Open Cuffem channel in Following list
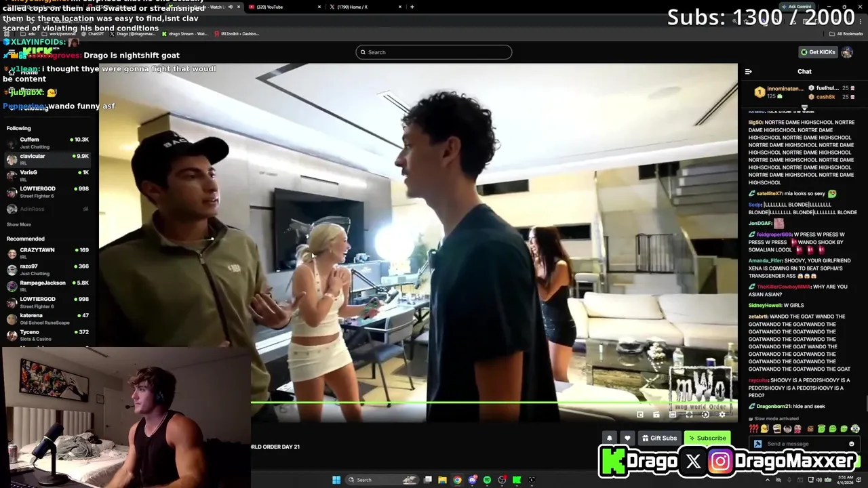 (47, 142)
